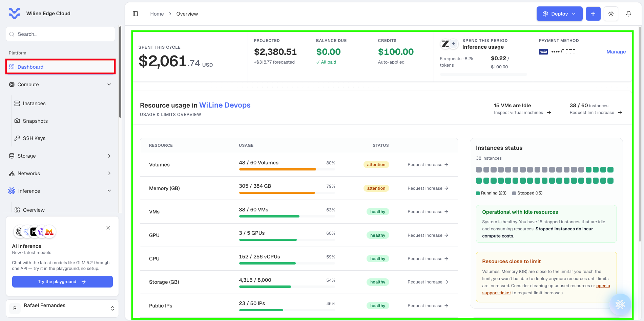Click the Home breadcrumb
644x321 pixels.
click(157, 14)
